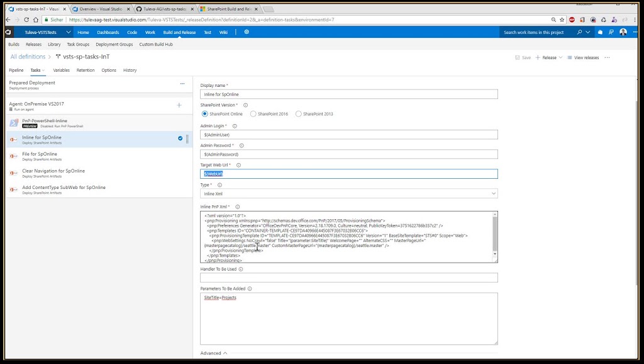Click the browser home button
This screenshot has width=644, height=364.
[x=36, y=20]
